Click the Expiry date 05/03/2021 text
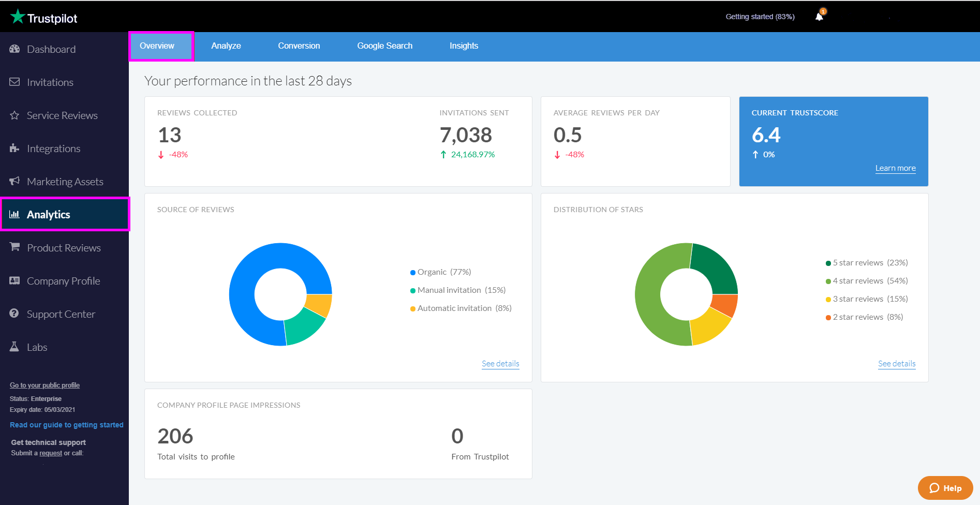The width and height of the screenshot is (980, 505). pyautogui.click(x=42, y=410)
